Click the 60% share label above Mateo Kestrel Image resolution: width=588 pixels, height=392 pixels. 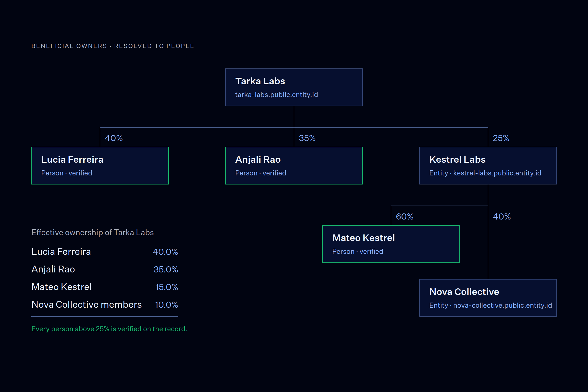[x=404, y=217]
